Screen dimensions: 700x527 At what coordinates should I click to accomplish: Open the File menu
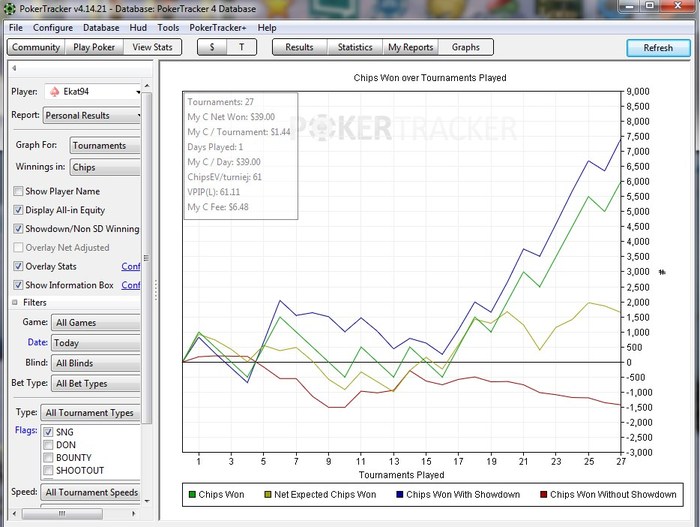tap(16, 28)
